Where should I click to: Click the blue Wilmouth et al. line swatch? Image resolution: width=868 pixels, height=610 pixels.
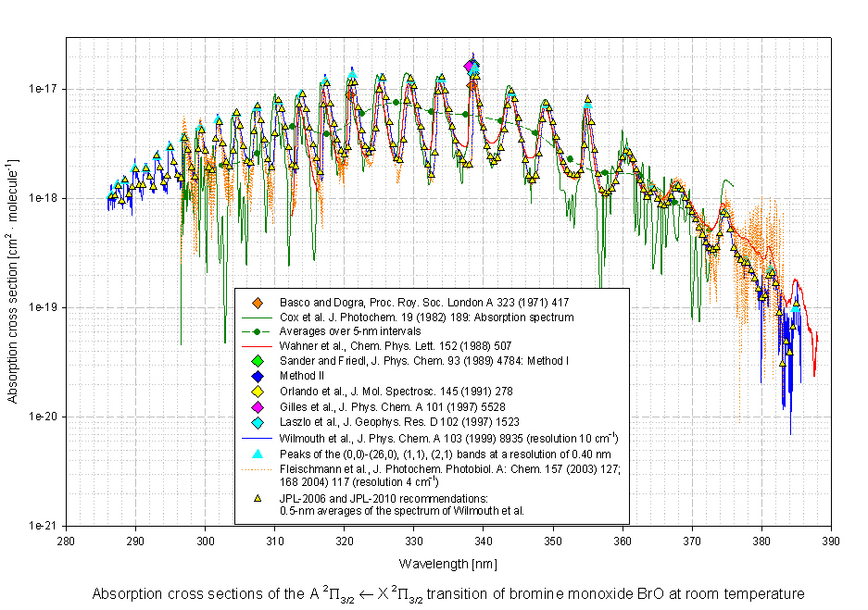click(258, 437)
